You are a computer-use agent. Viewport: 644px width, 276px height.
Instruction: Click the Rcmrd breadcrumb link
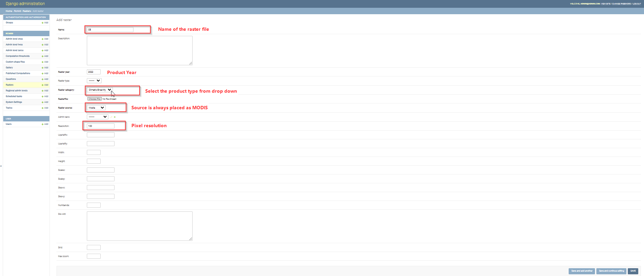click(17, 11)
